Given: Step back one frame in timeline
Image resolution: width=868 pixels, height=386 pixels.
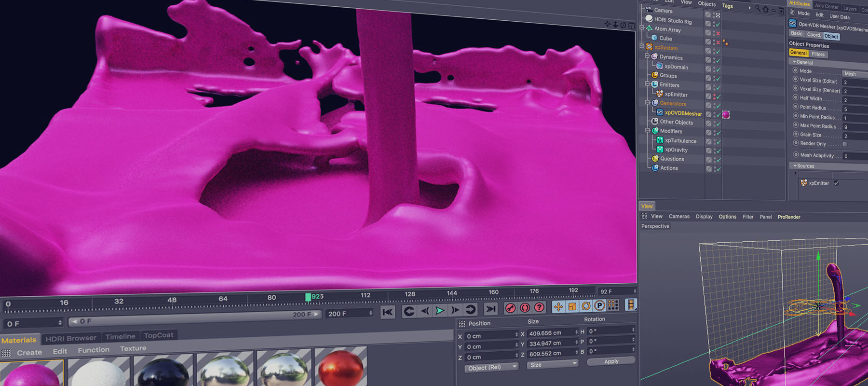Looking at the screenshot, I should pyautogui.click(x=424, y=311).
